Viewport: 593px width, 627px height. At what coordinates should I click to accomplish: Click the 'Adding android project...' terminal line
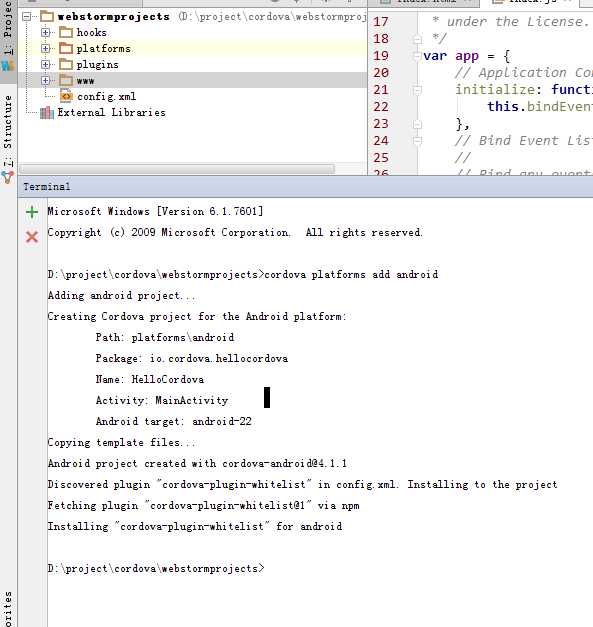point(122,296)
